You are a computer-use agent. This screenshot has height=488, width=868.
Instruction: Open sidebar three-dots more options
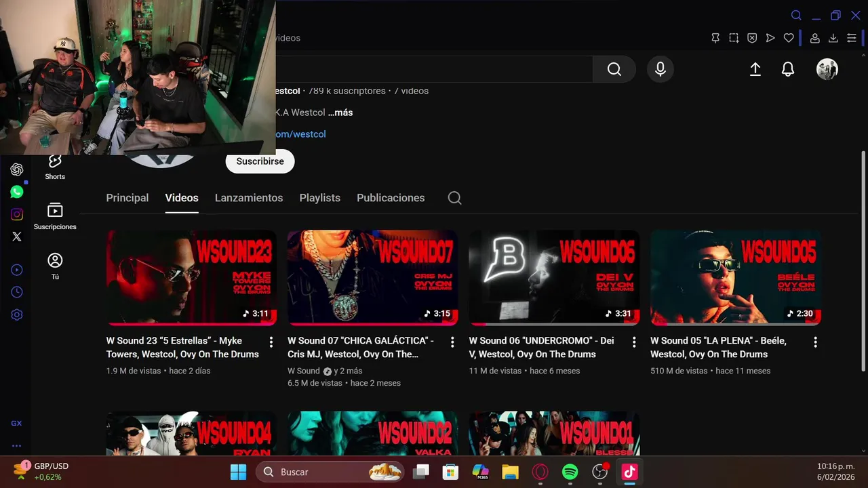(x=16, y=446)
